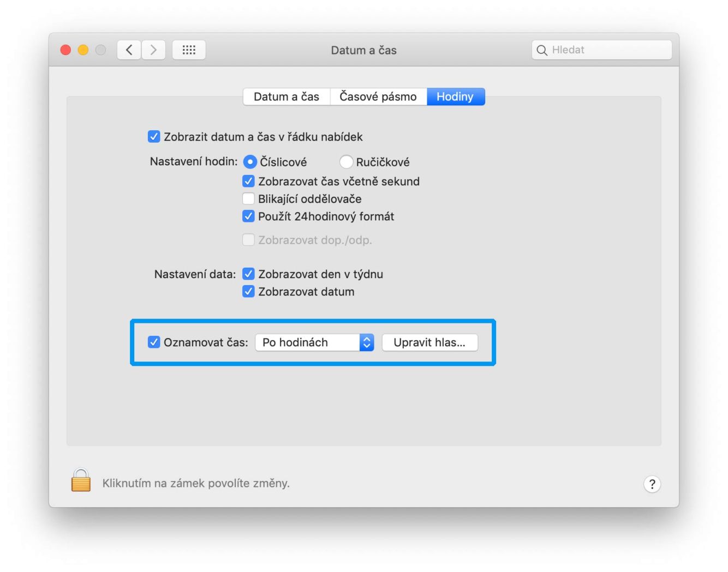The height and width of the screenshot is (572, 728).
Task: Show all preferences via grid icon
Action: pos(189,50)
